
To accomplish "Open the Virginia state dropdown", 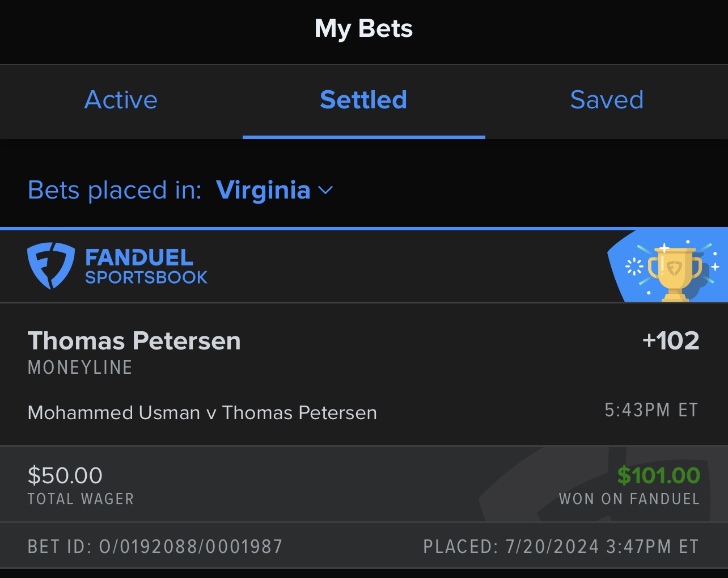I will (264, 190).
